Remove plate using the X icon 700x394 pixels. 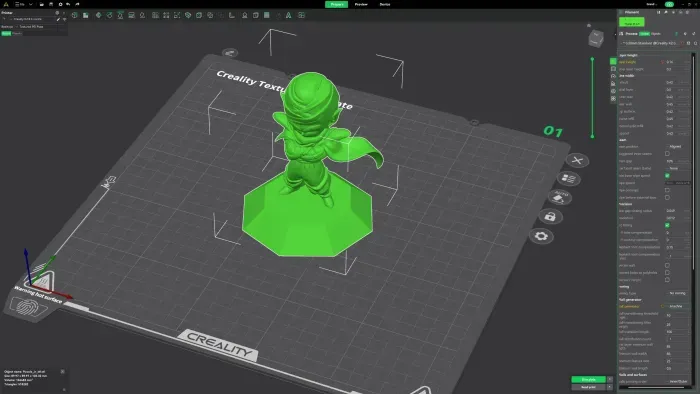[577, 160]
